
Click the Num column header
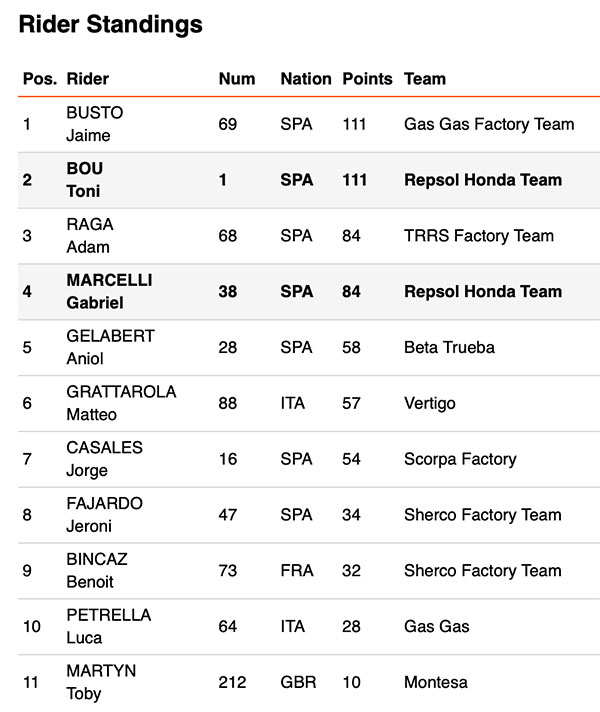click(x=237, y=79)
